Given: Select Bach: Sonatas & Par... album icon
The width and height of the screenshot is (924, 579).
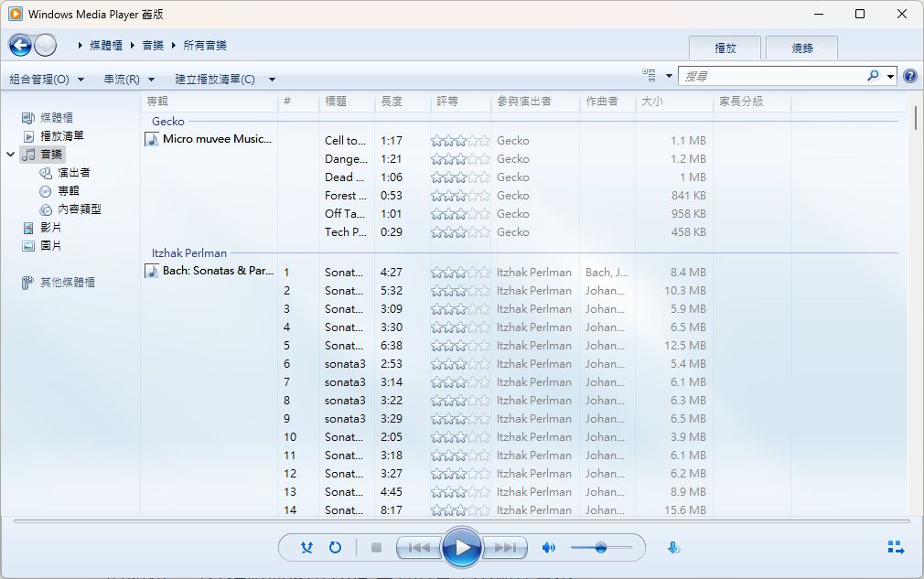Looking at the screenshot, I should 152,271.
